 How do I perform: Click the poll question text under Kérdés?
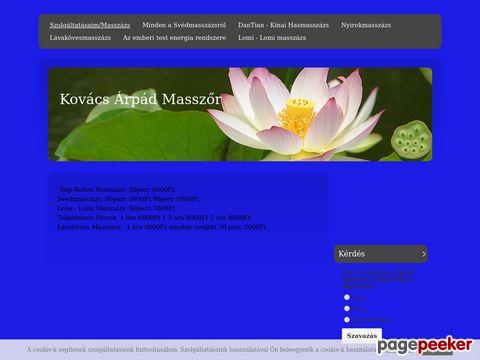(378, 279)
